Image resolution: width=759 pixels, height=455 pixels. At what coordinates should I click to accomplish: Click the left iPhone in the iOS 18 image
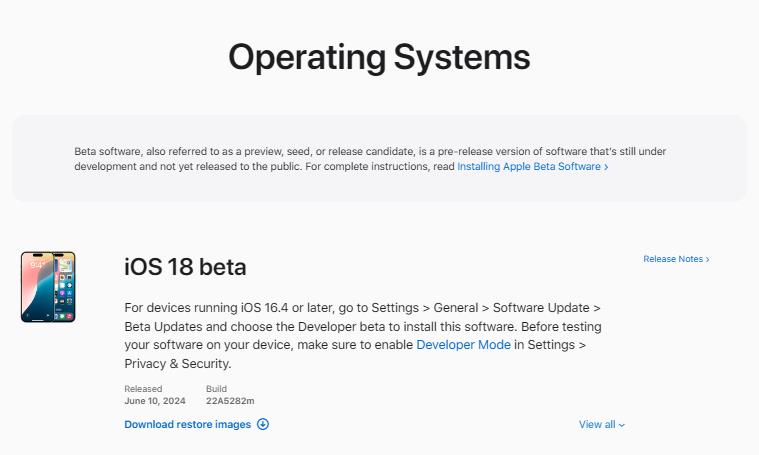point(36,287)
